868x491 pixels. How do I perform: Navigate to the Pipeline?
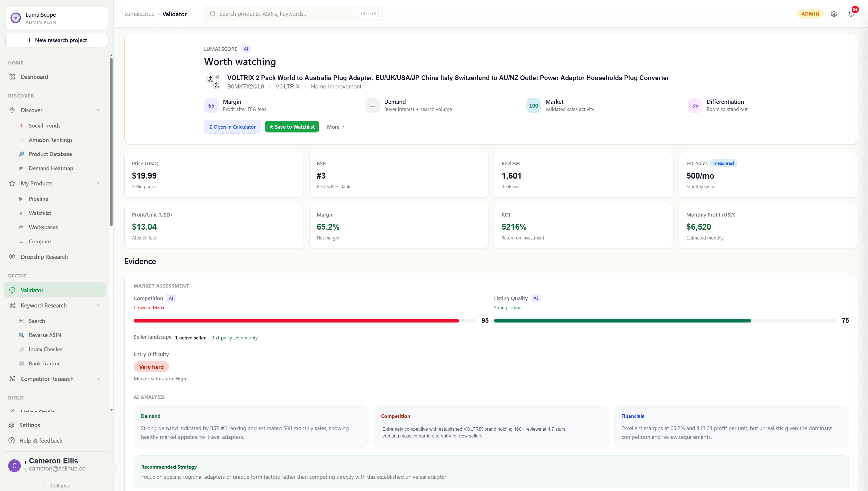click(39, 199)
